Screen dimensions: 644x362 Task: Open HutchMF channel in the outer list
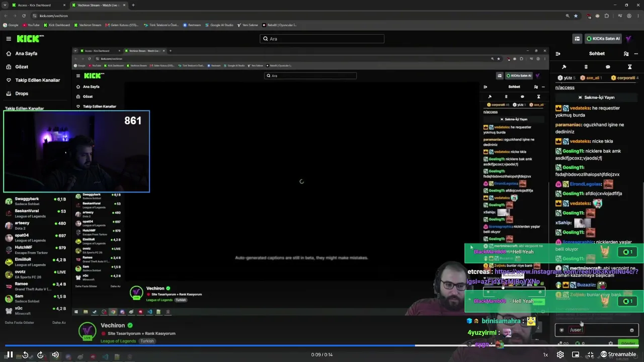(35, 250)
